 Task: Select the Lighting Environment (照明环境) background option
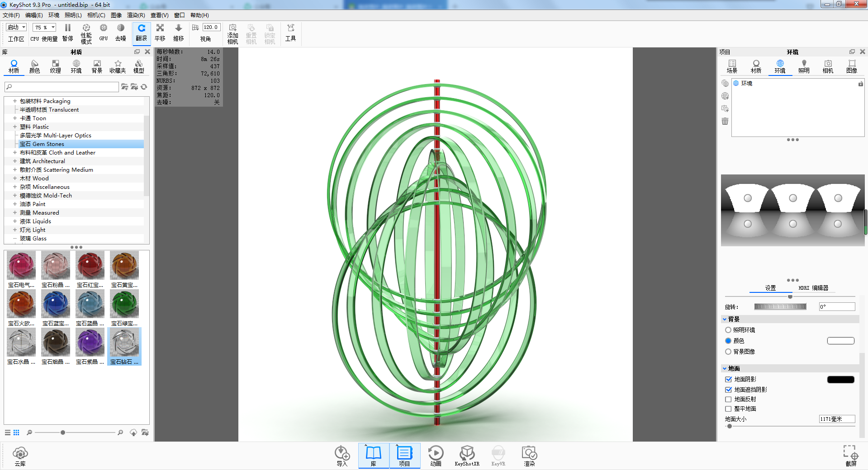point(728,330)
